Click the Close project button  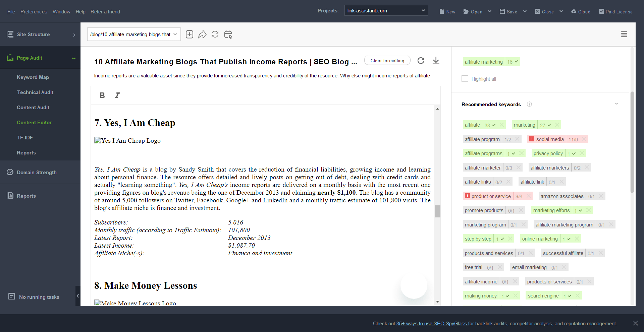(x=544, y=11)
